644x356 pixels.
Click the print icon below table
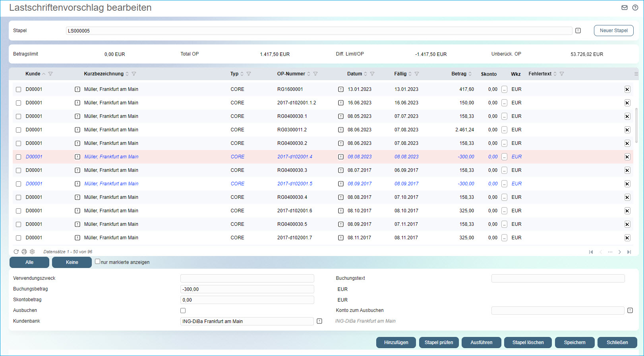[x=24, y=252]
